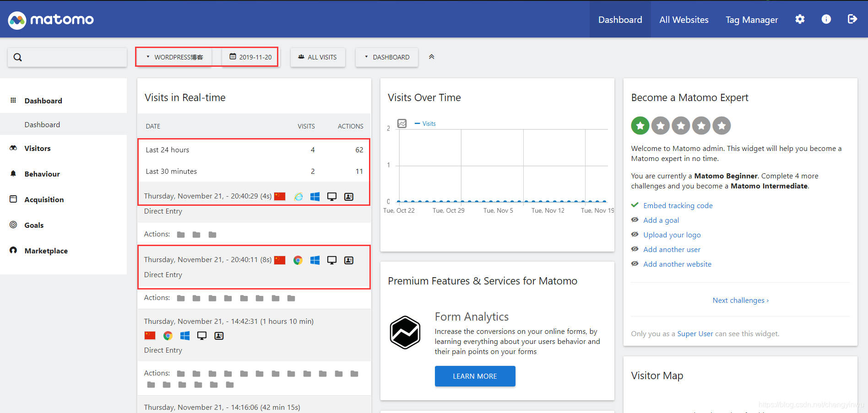This screenshot has height=413, width=868.
Task: Go to All Websites in top navigation
Action: tap(684, 20)
